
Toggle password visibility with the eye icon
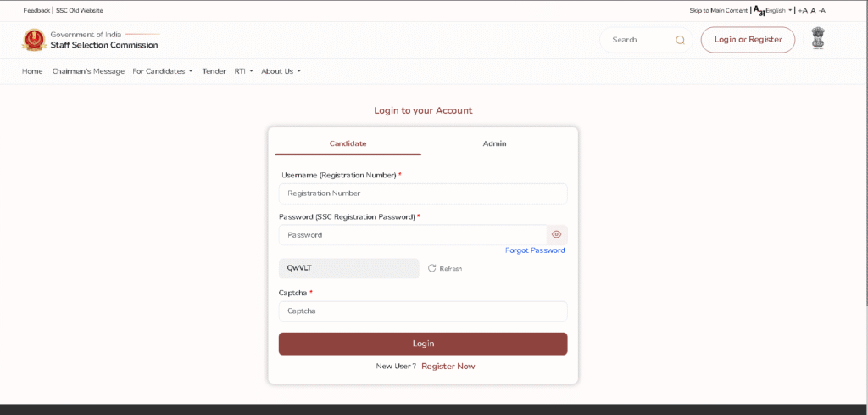(x=556, y=235)
